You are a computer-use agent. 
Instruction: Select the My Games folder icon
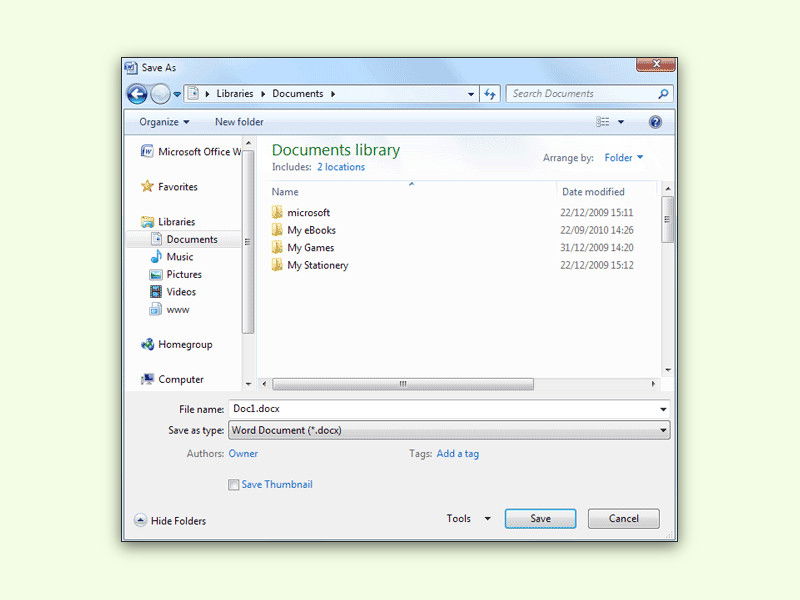click(x=277, y=247)
